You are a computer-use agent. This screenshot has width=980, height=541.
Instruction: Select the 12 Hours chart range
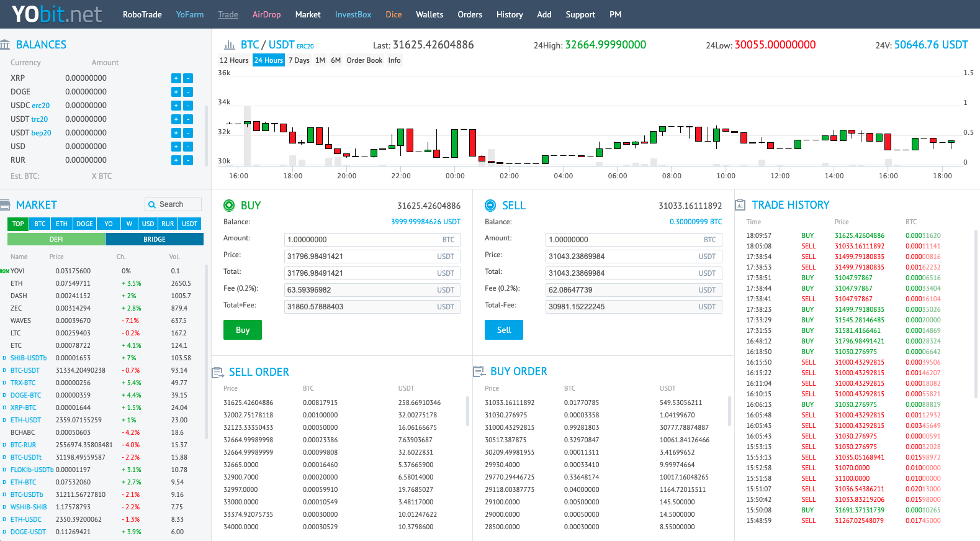click(x=234, y=60)
